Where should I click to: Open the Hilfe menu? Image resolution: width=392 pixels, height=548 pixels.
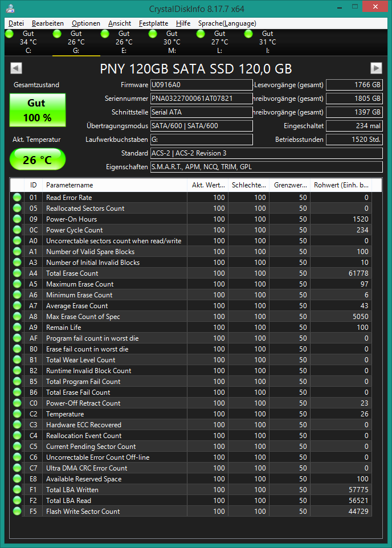[x=183, y=23]
